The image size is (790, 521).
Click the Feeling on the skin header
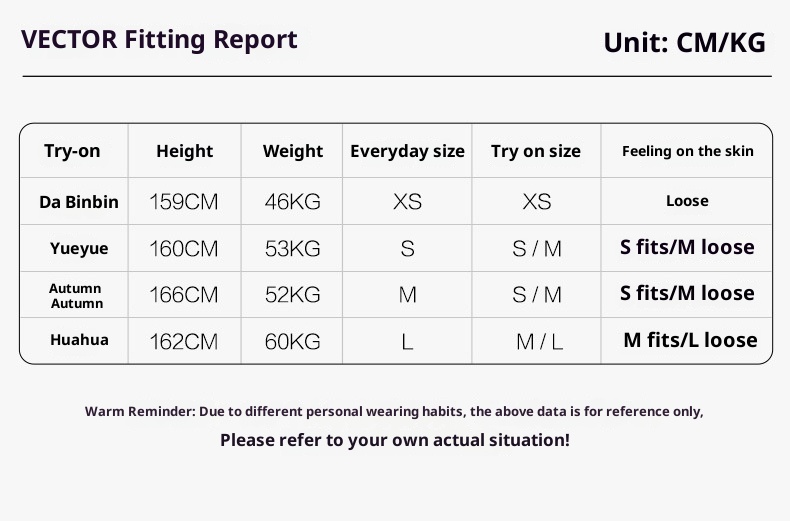[687, 151]
